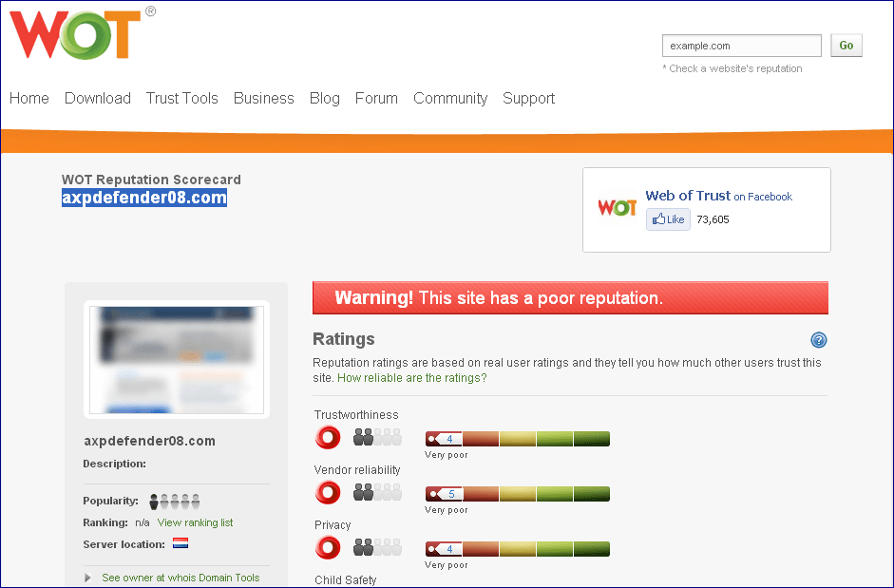This screenshot has height=588, width=894.
Task: Click the Vendor reliability confidence people icon
Action: 377,492
